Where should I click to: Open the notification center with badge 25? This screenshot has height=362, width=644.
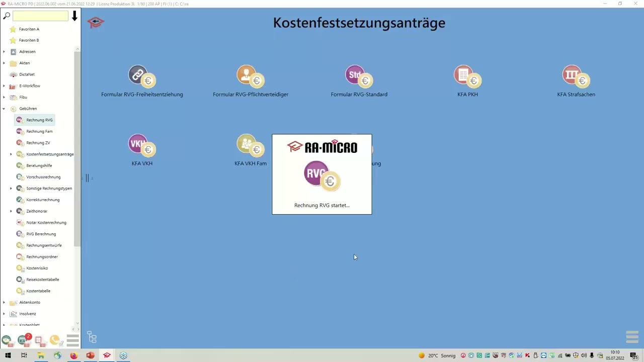pyautogui.click(x=634, y=355)
